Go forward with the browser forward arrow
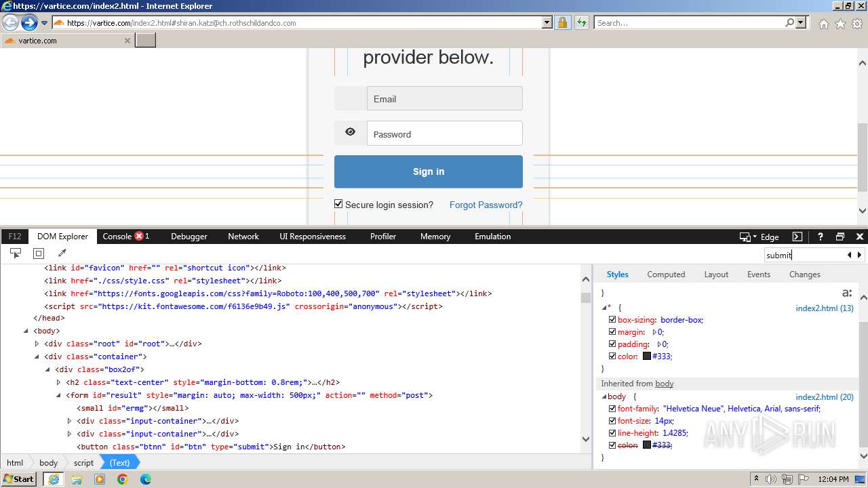The width and height of the screenshot is (868, 488). (x=29, y=23)
